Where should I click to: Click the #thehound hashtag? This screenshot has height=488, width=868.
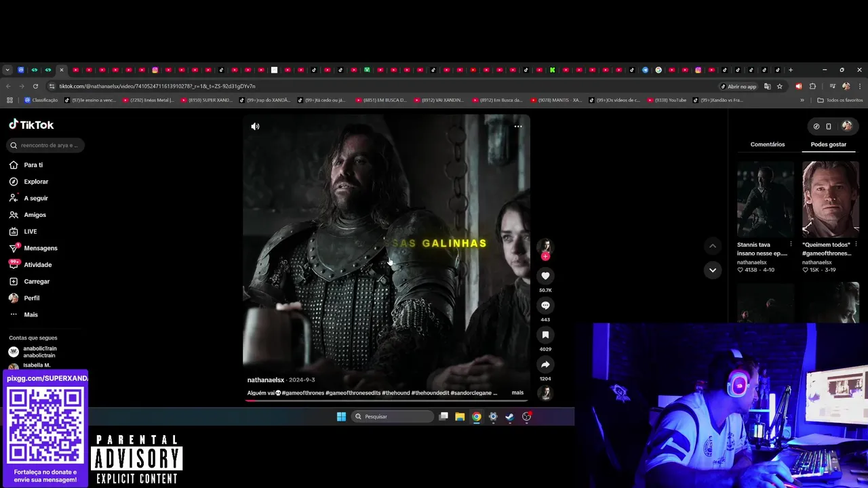point(395,393)
